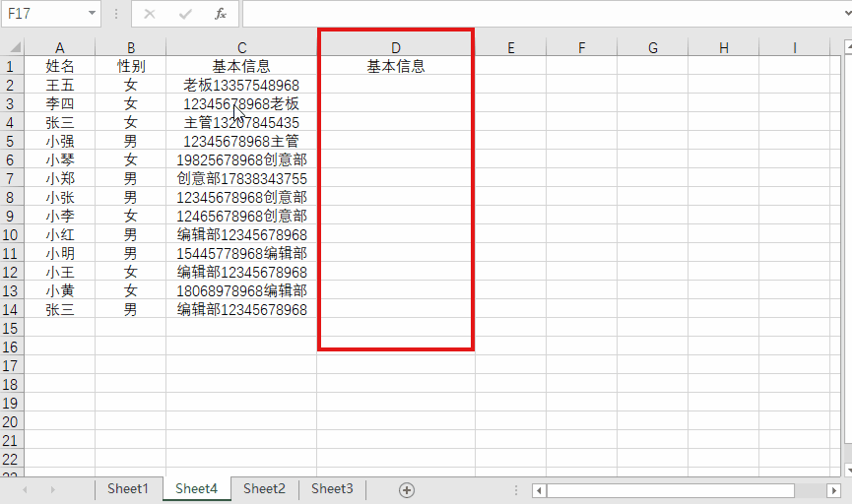The width and height of the screenshot is (852, 504).
Task: Click the Insert Function fx icon
Action: [x=220, y=14]
